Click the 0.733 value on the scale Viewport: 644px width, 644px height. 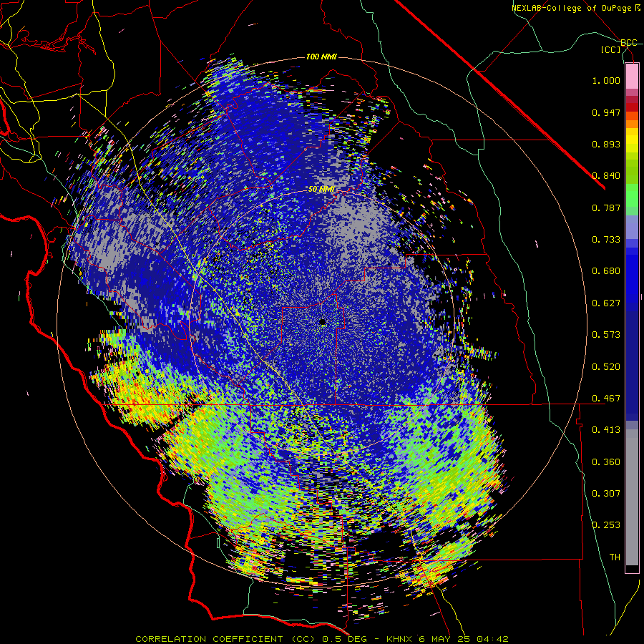tap(606, 240)
